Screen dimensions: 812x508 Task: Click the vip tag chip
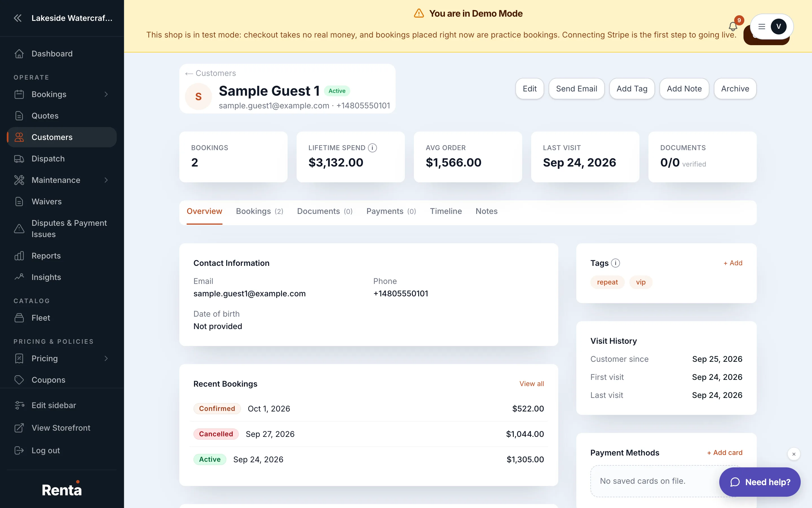[x=641, y=282]
